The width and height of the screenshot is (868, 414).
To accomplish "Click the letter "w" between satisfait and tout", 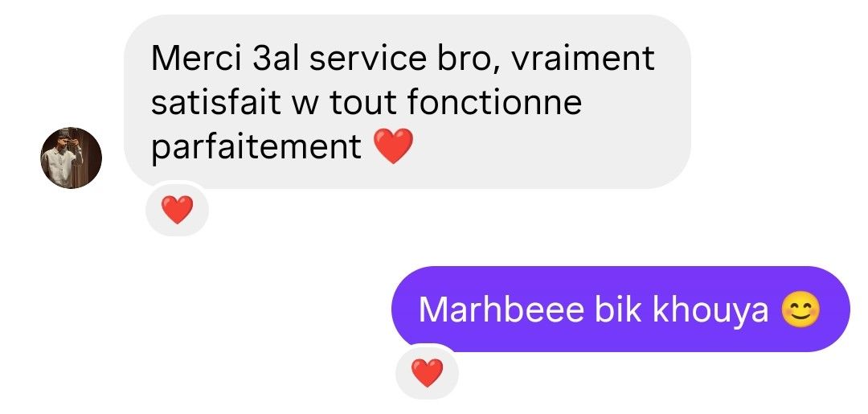I will [305, 105].
